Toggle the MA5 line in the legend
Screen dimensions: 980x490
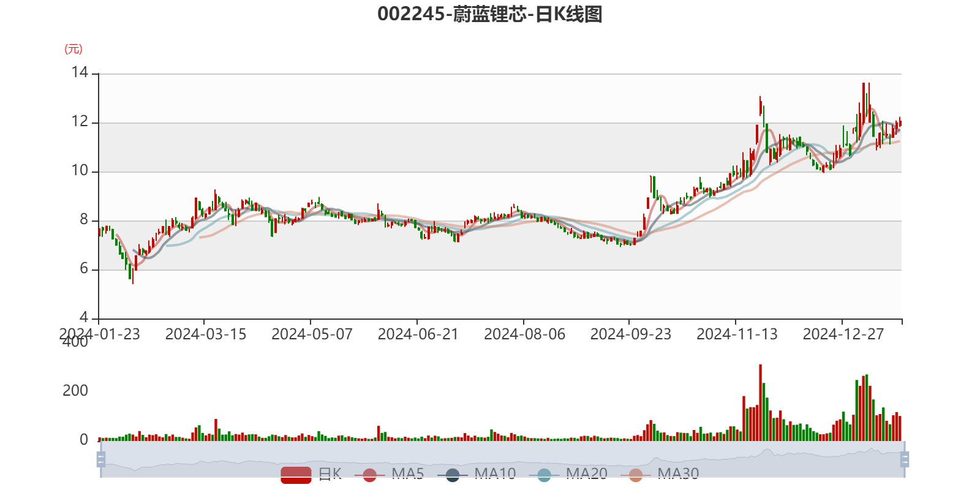click(389, 474)
